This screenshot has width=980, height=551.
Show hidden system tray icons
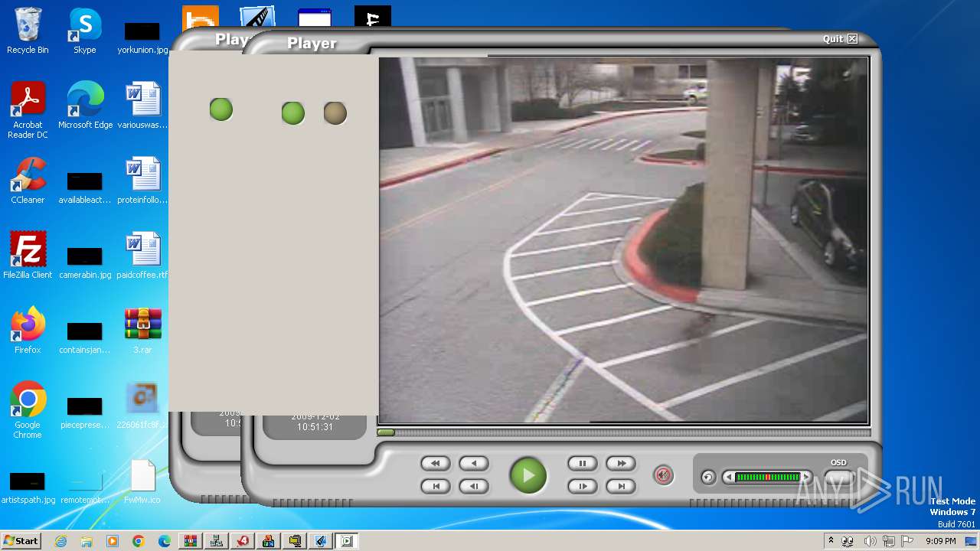[831, 541]
